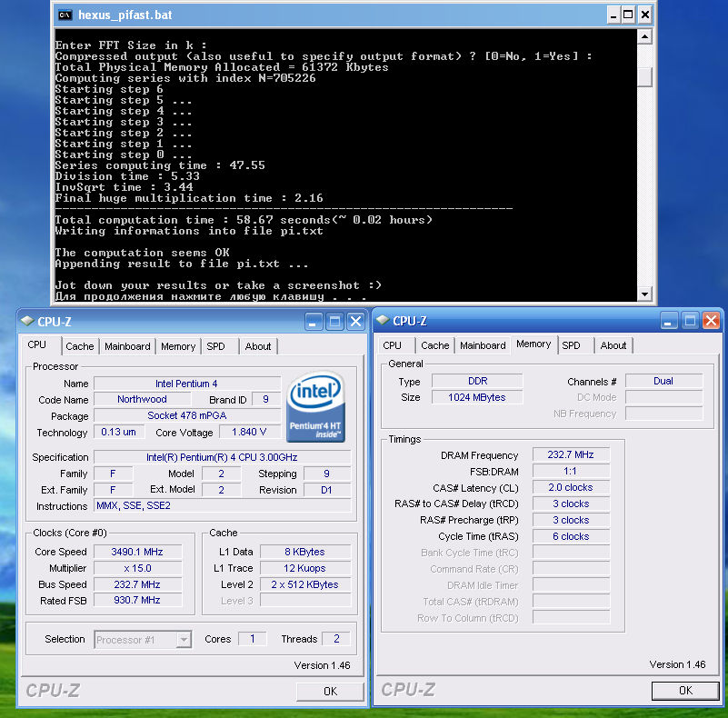728x718 pixels.
Task: Click the '0.13 um' technology value
Action: 119,432
